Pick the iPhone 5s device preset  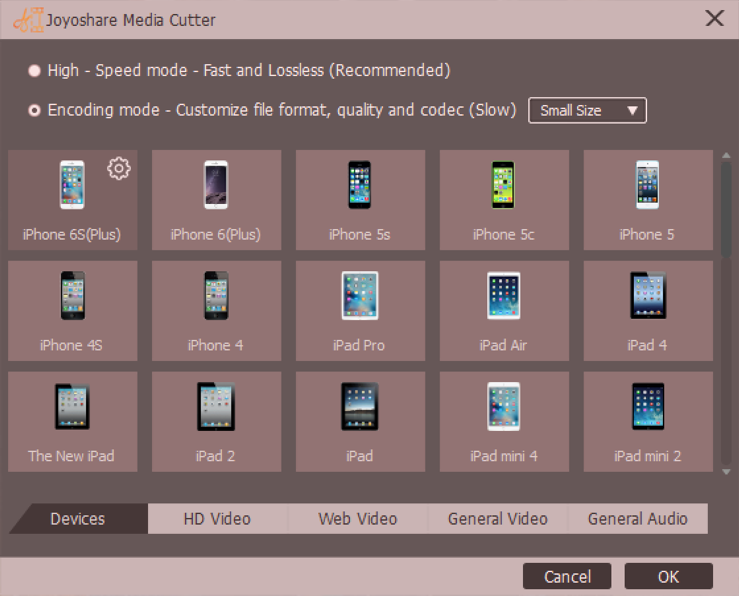pos(360,200)
